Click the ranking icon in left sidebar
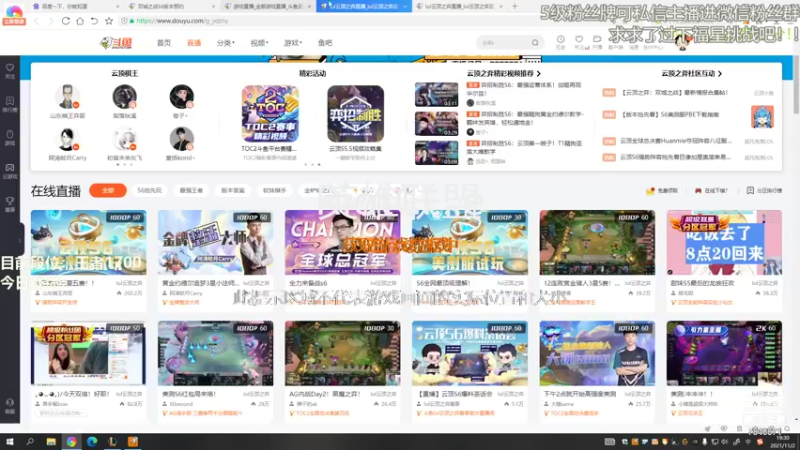Screen dimensions: 800x450 tap(10, 101)
